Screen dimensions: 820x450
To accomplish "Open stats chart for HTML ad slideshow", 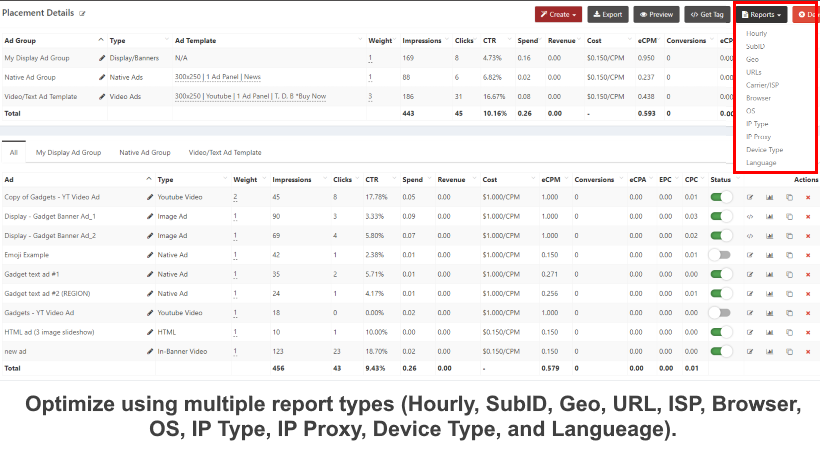I will [x=769, y=332].
